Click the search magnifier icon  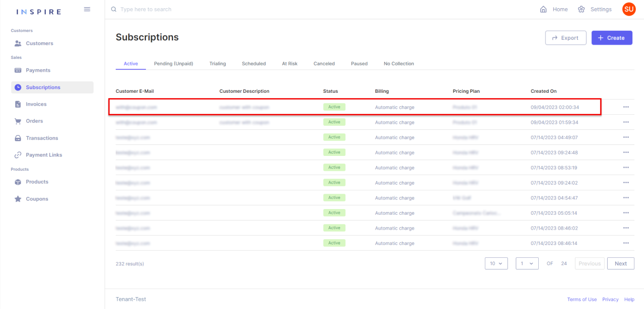click(113, 9)
